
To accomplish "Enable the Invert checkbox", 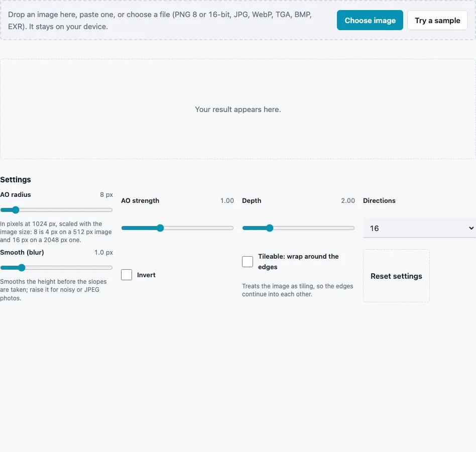I will 127,275.
